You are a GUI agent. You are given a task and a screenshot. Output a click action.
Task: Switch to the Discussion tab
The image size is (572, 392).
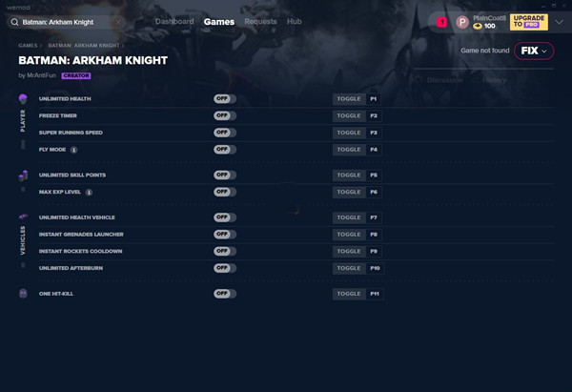pyautogui.click(x=444, y=80)
